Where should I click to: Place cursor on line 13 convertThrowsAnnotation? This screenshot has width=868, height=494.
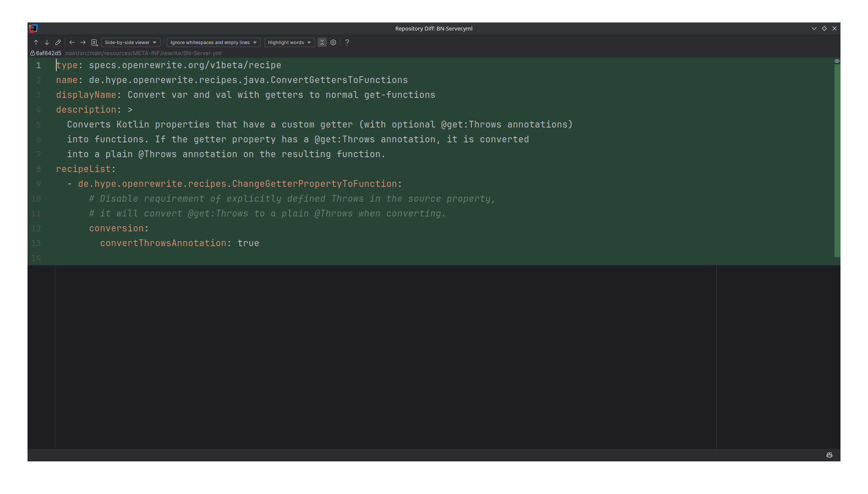point(163,243)
